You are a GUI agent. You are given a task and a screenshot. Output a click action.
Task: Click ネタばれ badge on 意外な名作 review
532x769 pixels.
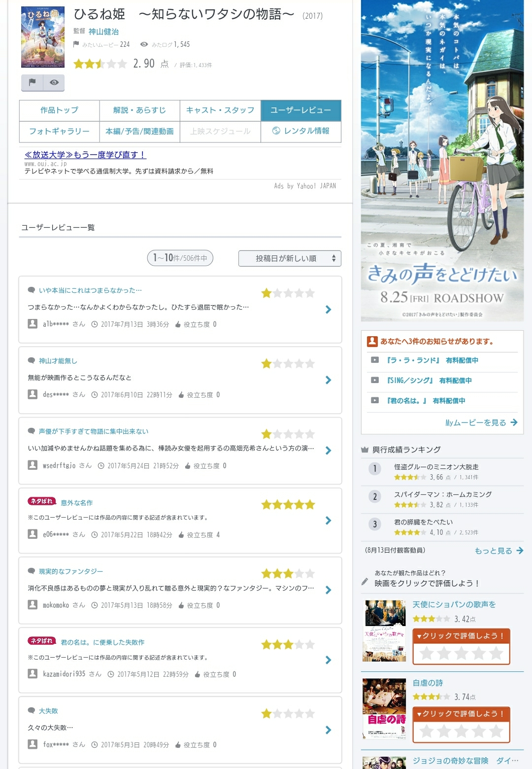42,501
